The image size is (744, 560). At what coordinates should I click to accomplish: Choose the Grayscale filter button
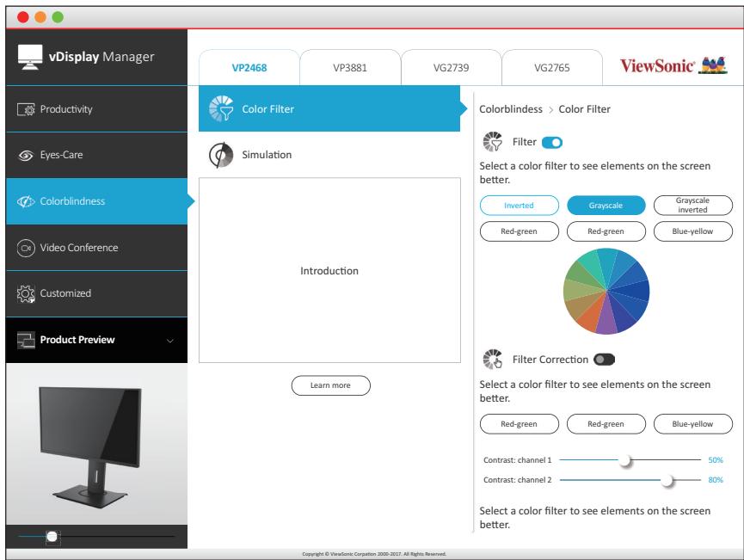[606, 206]
